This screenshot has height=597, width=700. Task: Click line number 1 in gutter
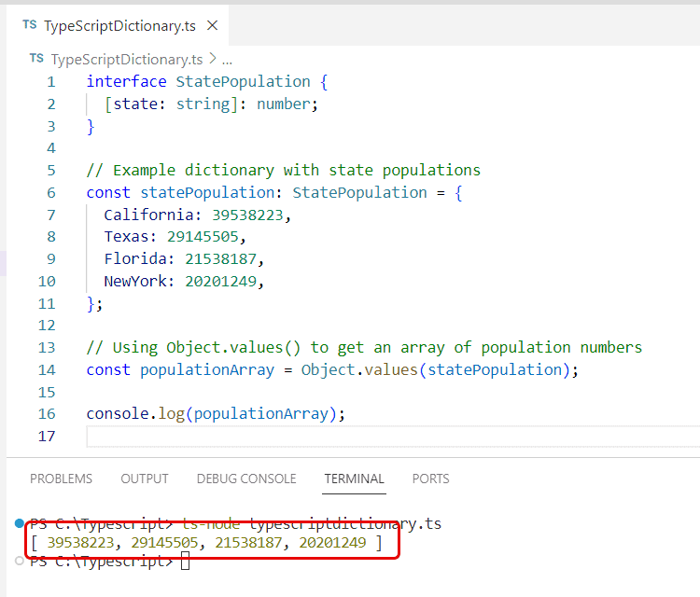51,82
